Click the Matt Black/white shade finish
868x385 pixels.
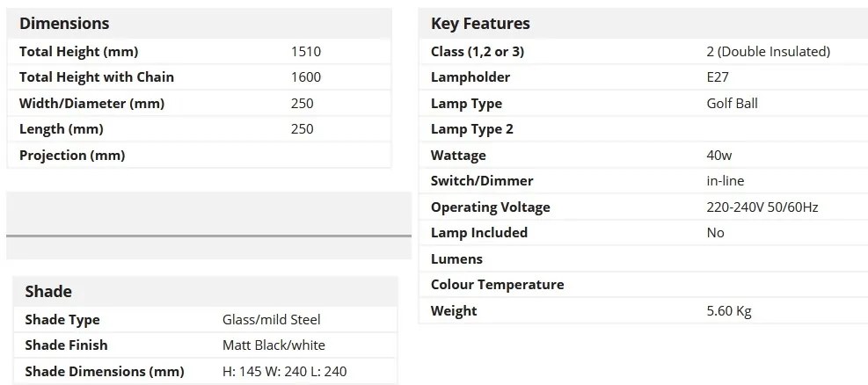click(274, 345)
